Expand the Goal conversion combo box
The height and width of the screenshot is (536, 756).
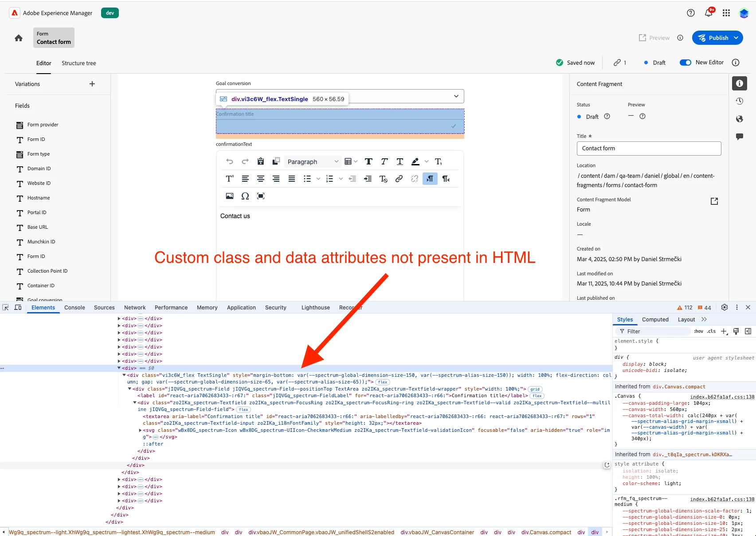point(456,96)
